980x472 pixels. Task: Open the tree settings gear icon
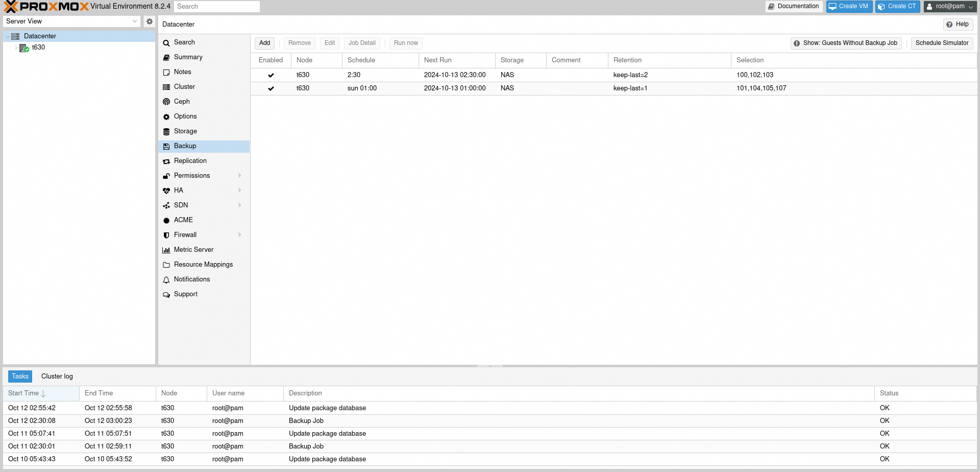pyautogui.click(x=149, y=21)
